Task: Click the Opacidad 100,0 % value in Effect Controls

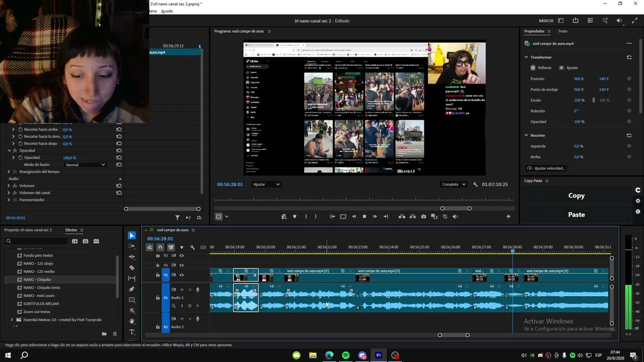Action: tap(69, 158)
